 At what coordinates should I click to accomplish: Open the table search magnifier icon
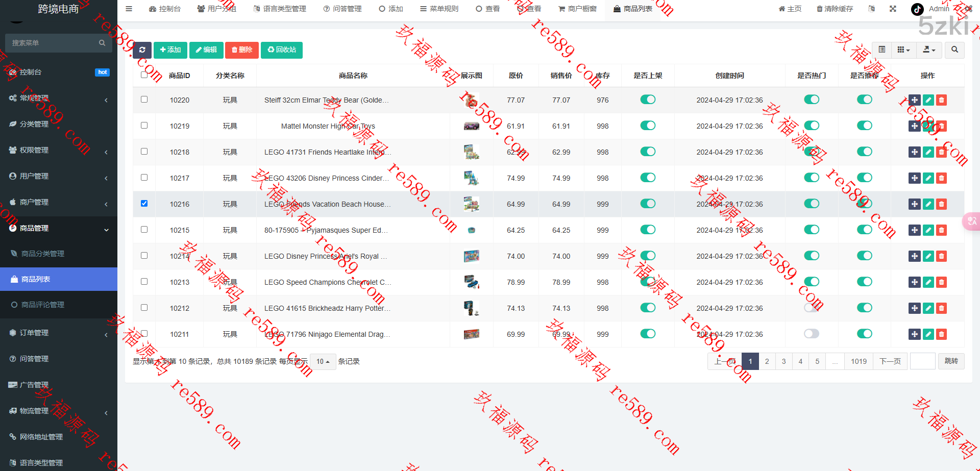[x=954, y=50]
